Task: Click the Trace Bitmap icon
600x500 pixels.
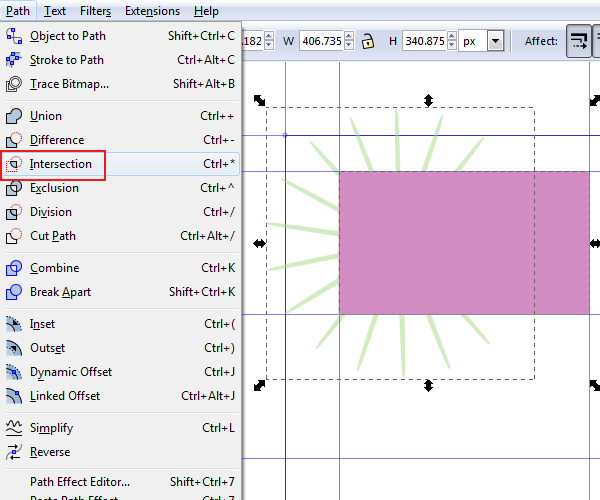Action: [14, 84]
